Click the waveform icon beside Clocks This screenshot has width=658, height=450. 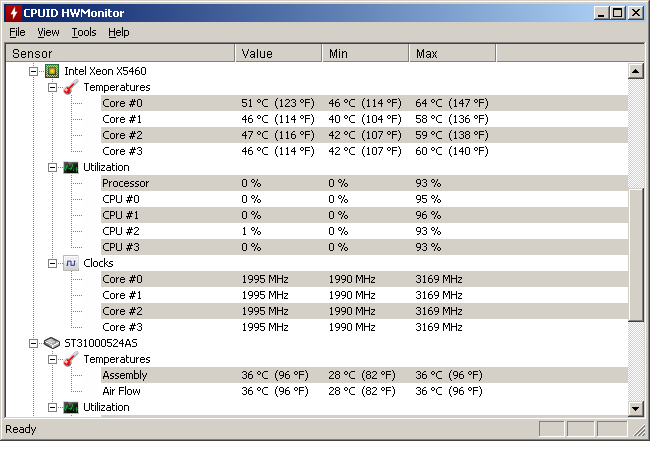pyautogui.click(x=70, y=263)
